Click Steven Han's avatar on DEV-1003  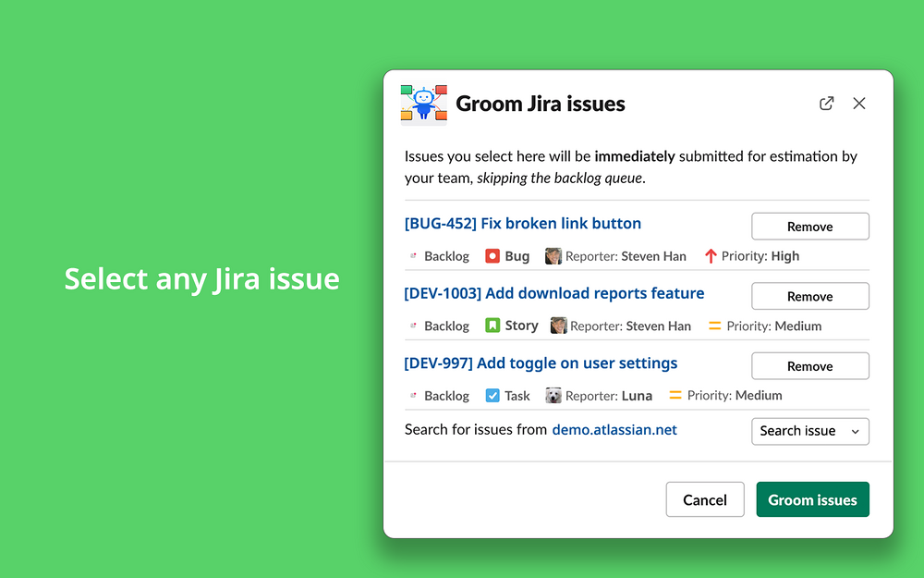558,326
